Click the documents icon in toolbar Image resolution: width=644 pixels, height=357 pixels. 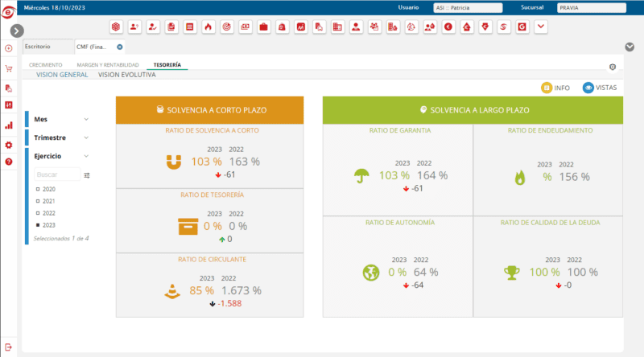(171, 27)
